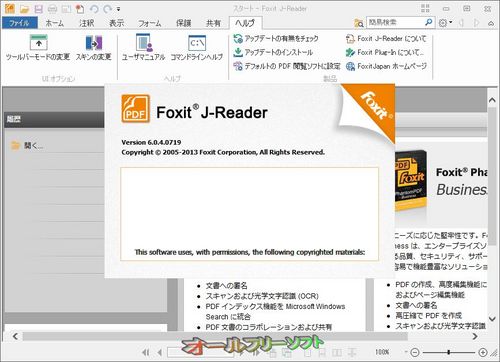Viewport: 500px width, 362px height.
Task: Click the zoom out minus button
Action: click(415, 352)
